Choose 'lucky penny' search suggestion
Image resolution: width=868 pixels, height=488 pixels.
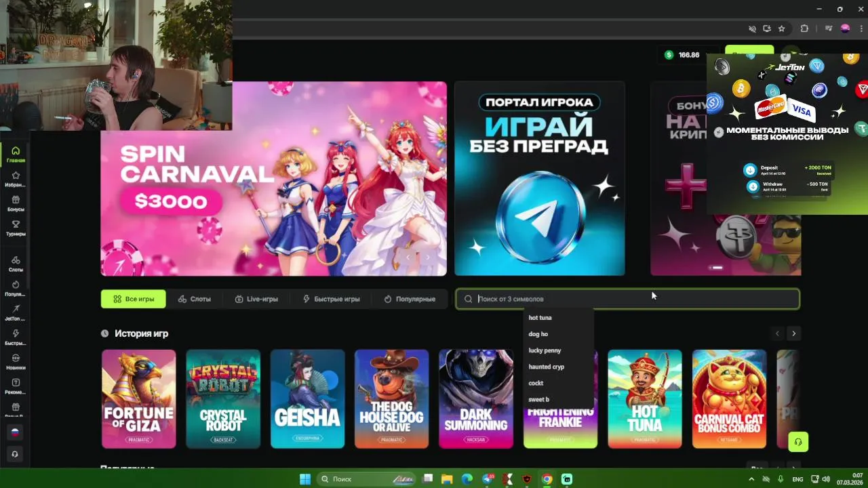pyautogui.click(x=545, y=350)
